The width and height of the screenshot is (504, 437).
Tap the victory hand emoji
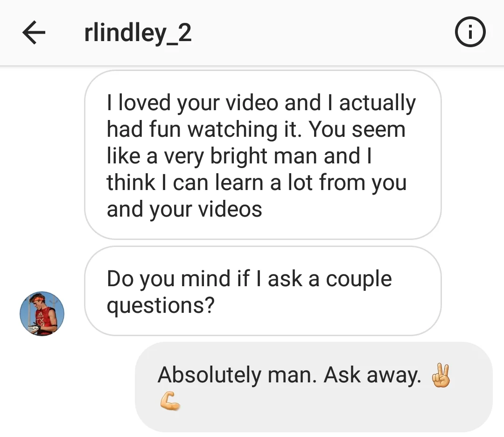click(x=441, y=375)
